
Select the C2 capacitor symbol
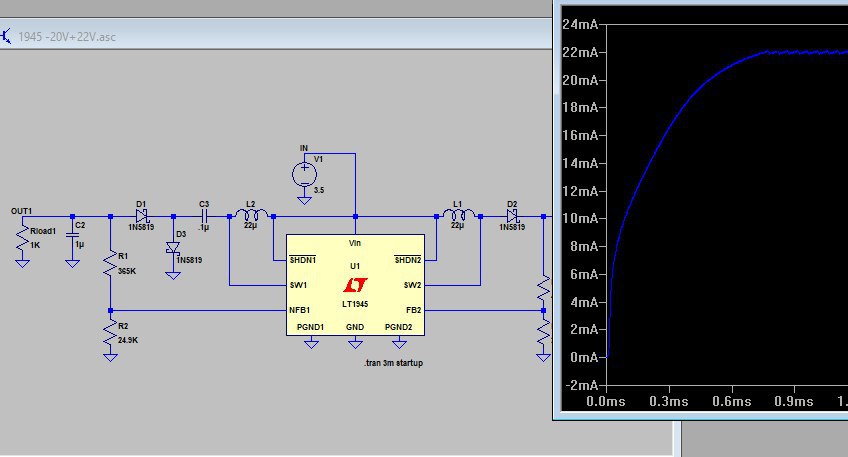click(72, 235)
